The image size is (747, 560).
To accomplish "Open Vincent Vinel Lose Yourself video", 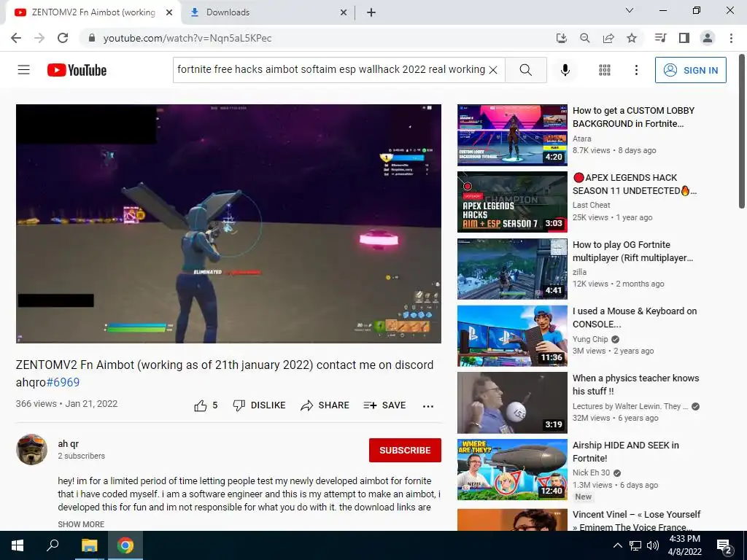I will tap(636, 521).
